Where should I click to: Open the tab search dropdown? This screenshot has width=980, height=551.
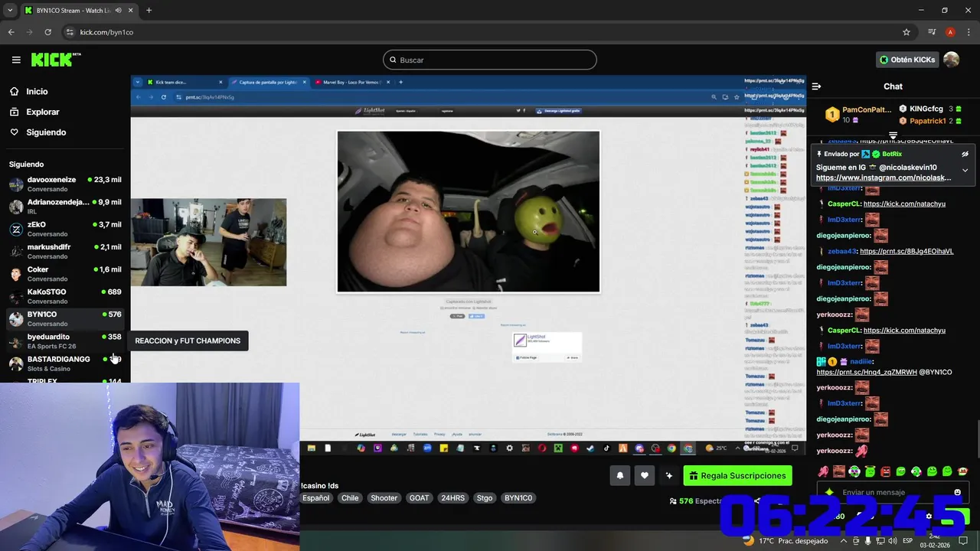[x=9, y=11]
